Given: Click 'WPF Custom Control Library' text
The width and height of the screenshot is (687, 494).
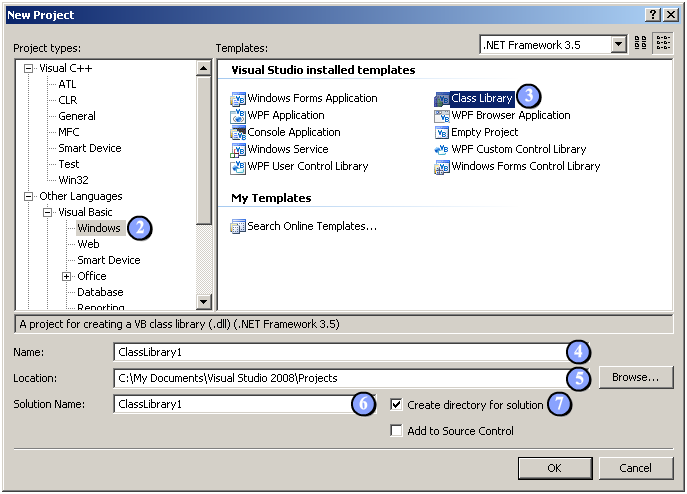Looking at the screenshot, I should click(519, 149).
